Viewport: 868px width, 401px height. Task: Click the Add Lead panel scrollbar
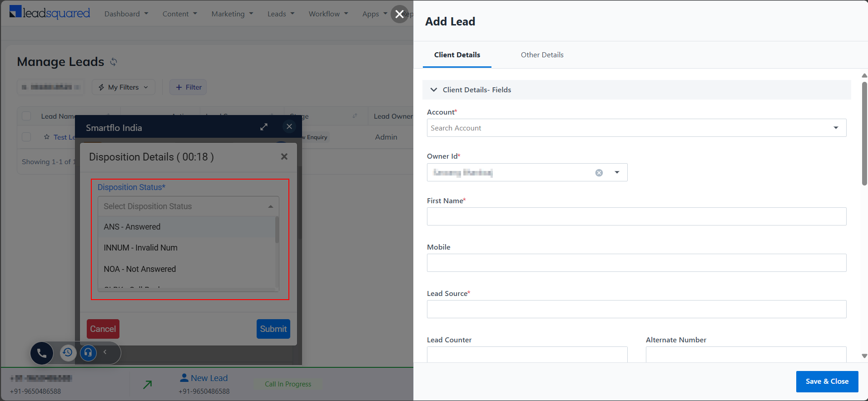[864, 134]
